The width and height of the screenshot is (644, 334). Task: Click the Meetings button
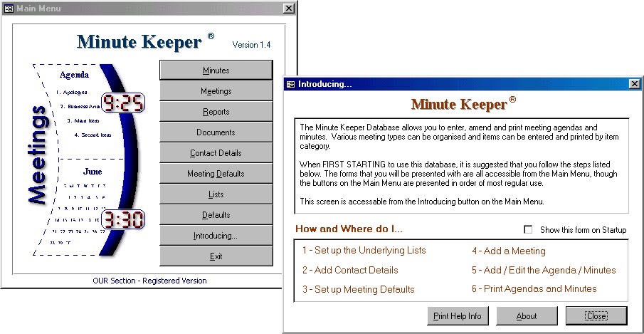(x=216, y=91)
